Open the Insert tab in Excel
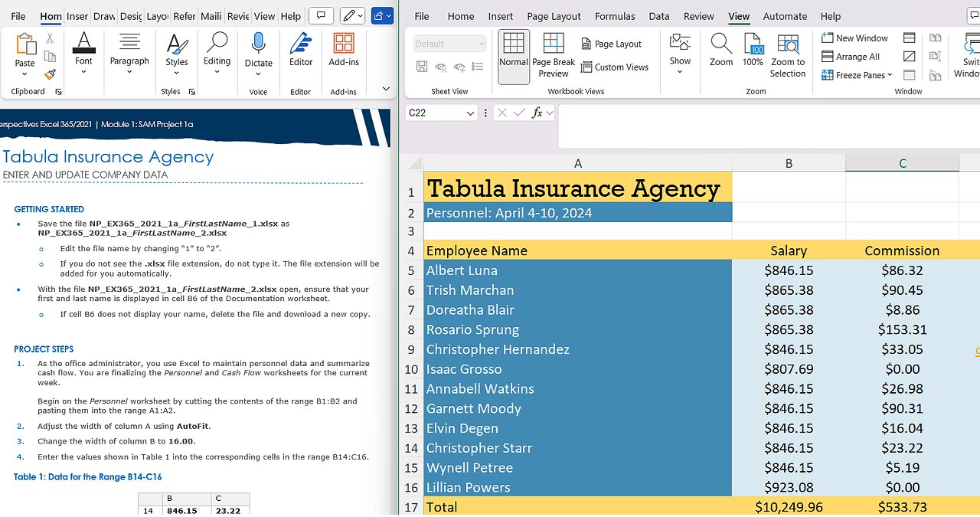This screenshot has width=980, height=517. [x=501, y=16]
